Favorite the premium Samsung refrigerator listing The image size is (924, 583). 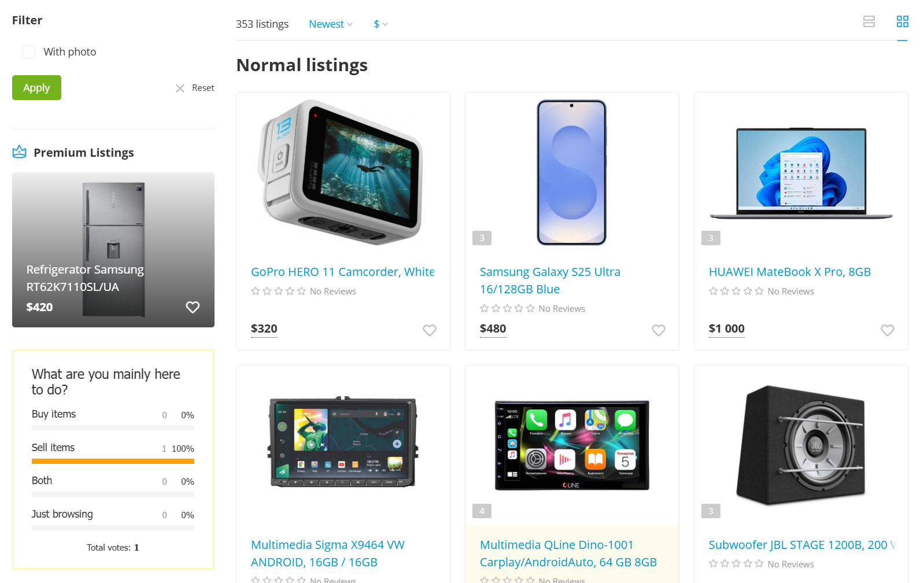click(193, 307)
